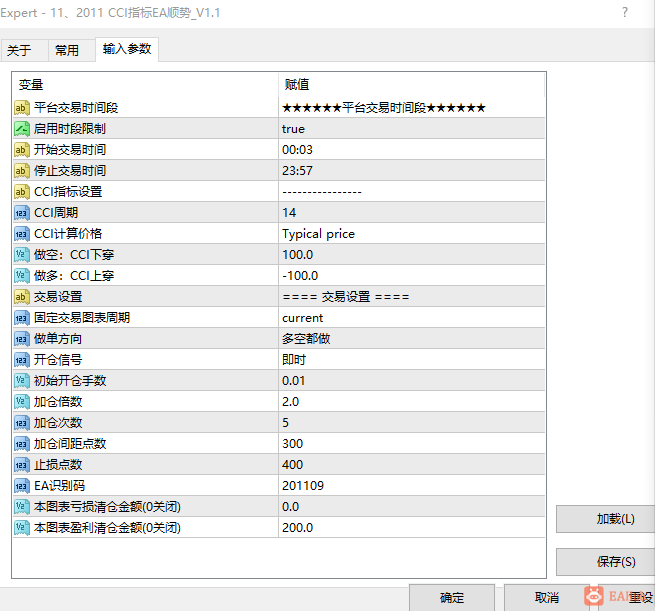Screen dimensions: 655x611
Task: Select the 亏损清仓金额 value 0.0
Action: (x=411, y=507)
